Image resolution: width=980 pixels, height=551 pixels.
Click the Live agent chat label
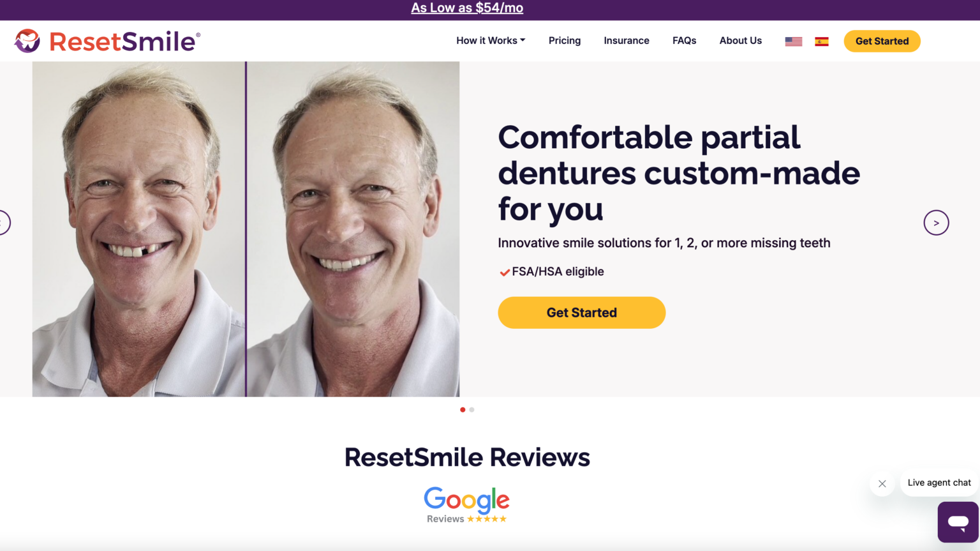click(x=939, y=483)
